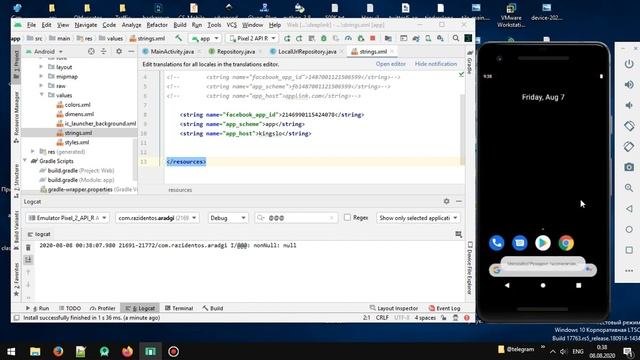Viewport: 640px width, 360px height.
Task: Open Messages app on emulator
Action: pos(520,243)
